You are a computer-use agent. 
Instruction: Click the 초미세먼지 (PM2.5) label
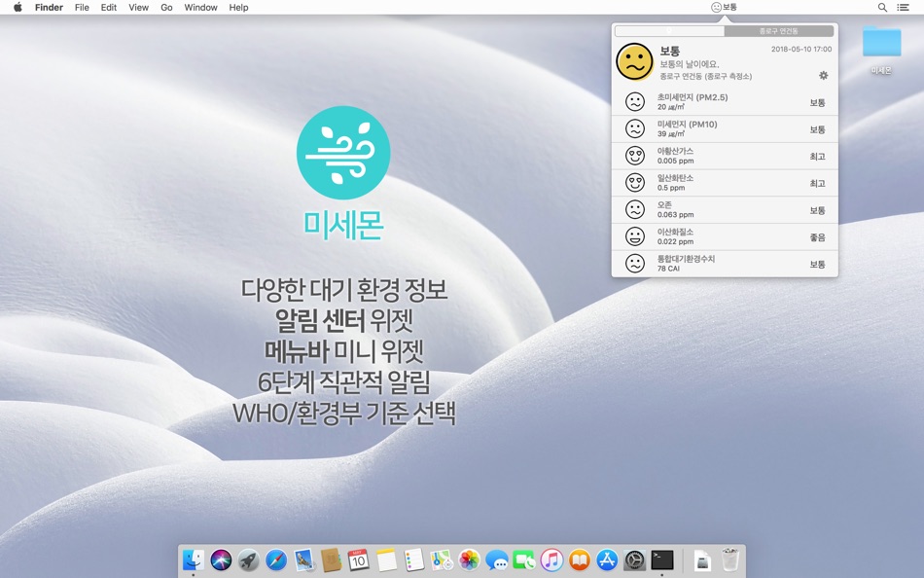click(x=693, y=97)
